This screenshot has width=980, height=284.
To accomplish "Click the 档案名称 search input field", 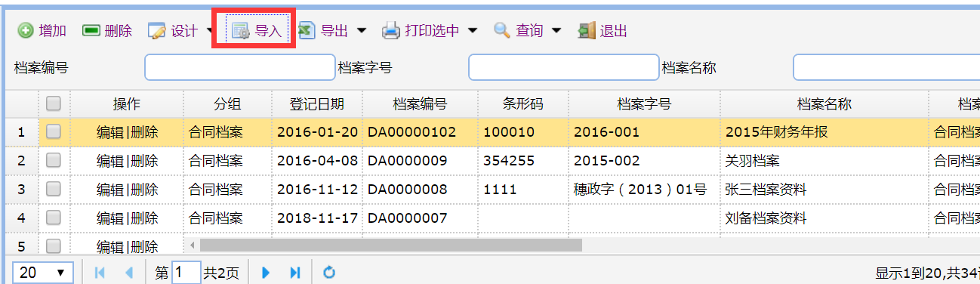I will (886, 67).
